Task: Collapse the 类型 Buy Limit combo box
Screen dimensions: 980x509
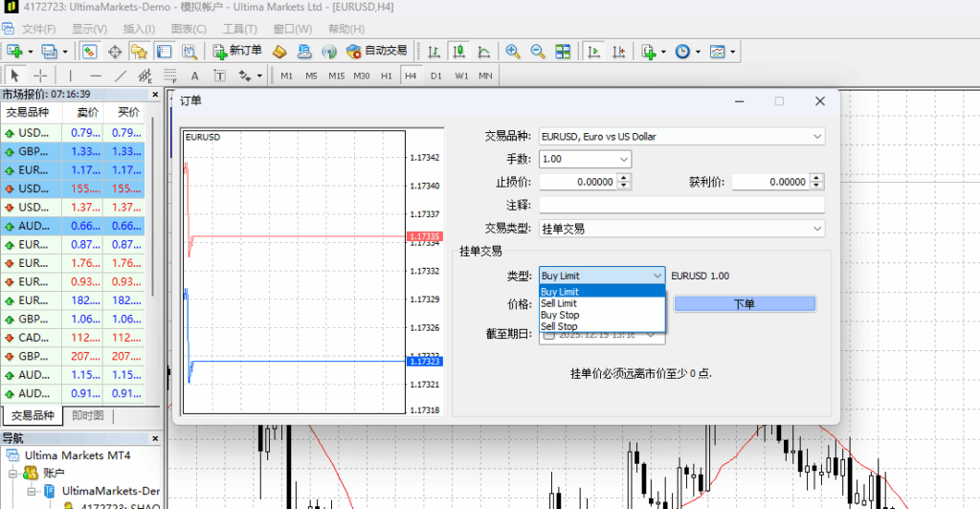Action: [602, 276]
